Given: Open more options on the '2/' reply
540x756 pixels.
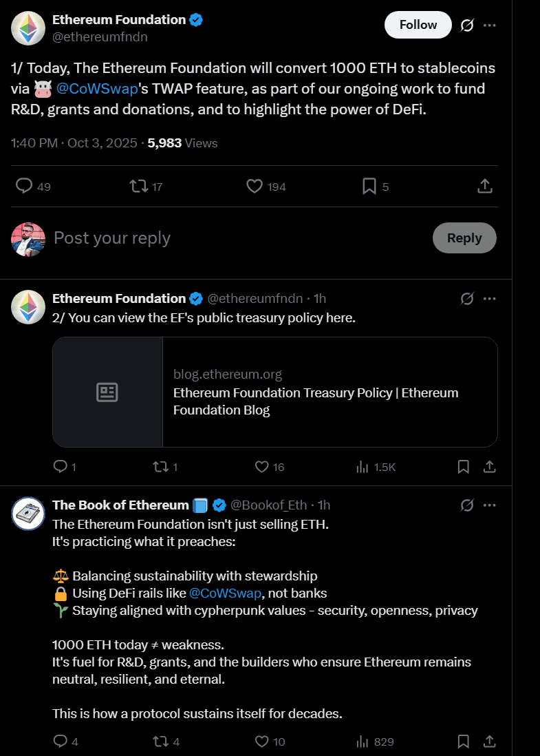Looking at the screenshot, I should 490,298.
